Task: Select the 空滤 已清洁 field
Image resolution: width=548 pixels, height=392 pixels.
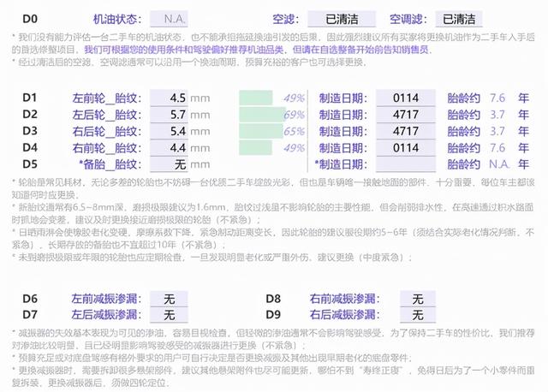Action: [x=342, y=18]
